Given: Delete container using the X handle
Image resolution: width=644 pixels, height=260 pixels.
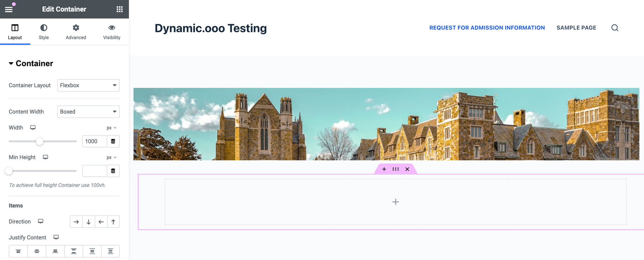Looking at the screenshot, I should click(407, 169).
